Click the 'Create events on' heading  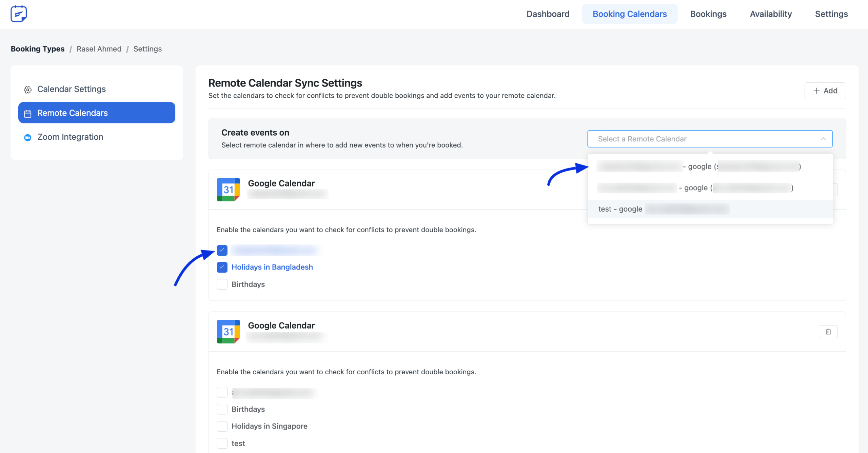(x=255, y=133)
